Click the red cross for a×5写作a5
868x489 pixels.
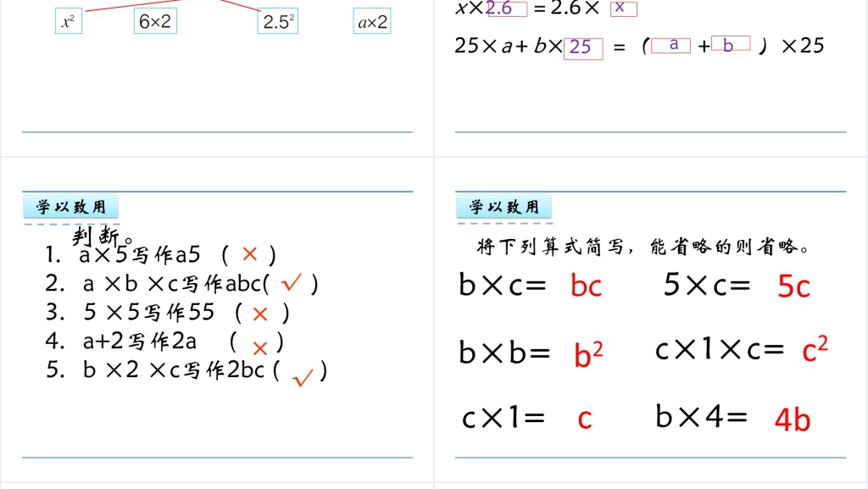click(249, 254)
